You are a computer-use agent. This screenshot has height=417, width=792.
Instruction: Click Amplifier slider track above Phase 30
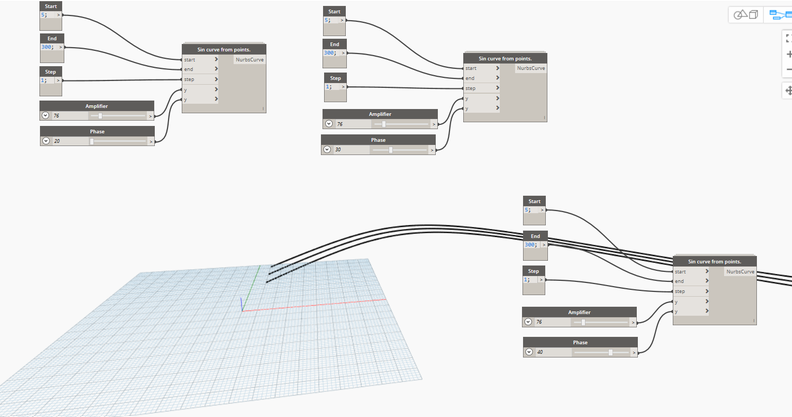click(401, 124)
